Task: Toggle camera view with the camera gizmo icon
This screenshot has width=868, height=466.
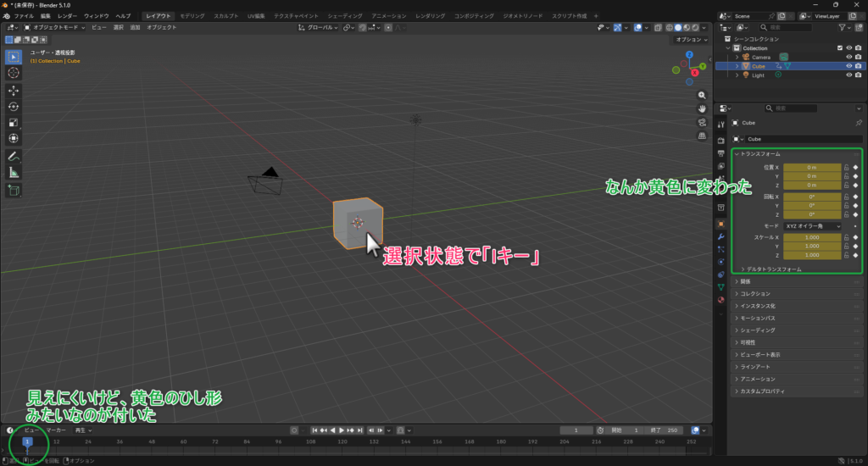Action: point(703,122)
